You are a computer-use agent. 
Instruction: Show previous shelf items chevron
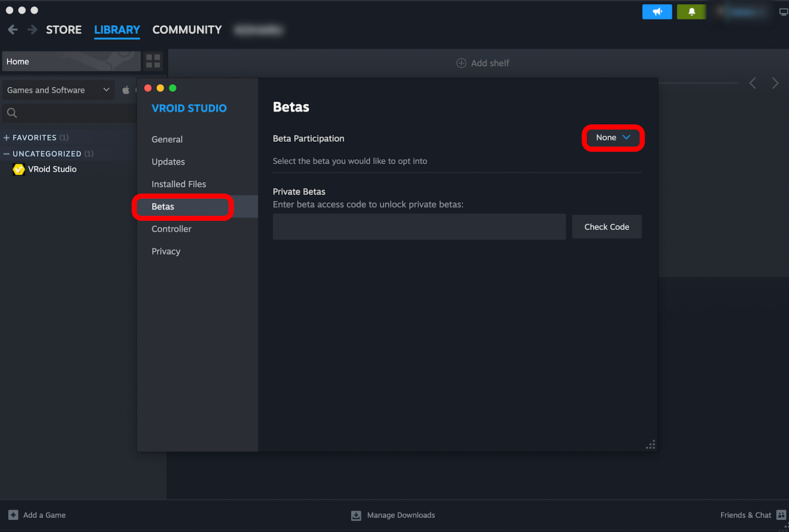[x=753, y=83]
